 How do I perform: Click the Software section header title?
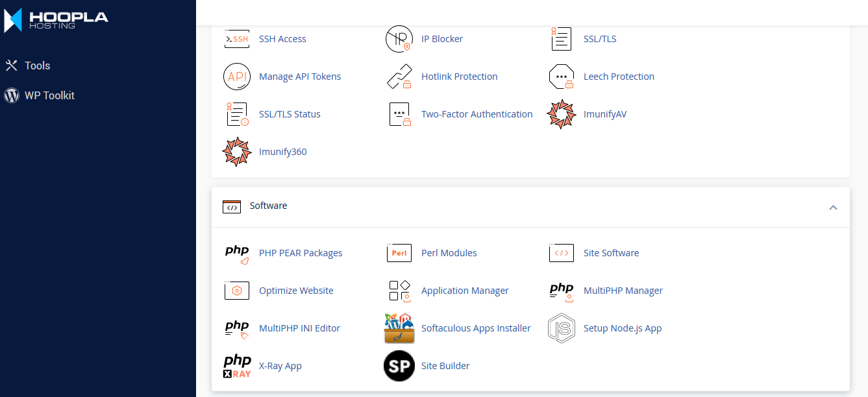268,206
